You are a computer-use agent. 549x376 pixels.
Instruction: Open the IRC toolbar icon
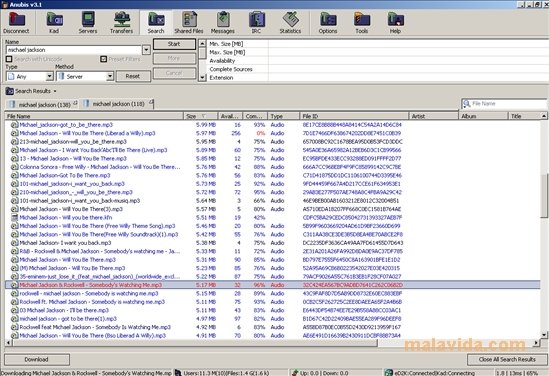coord(256,22)
